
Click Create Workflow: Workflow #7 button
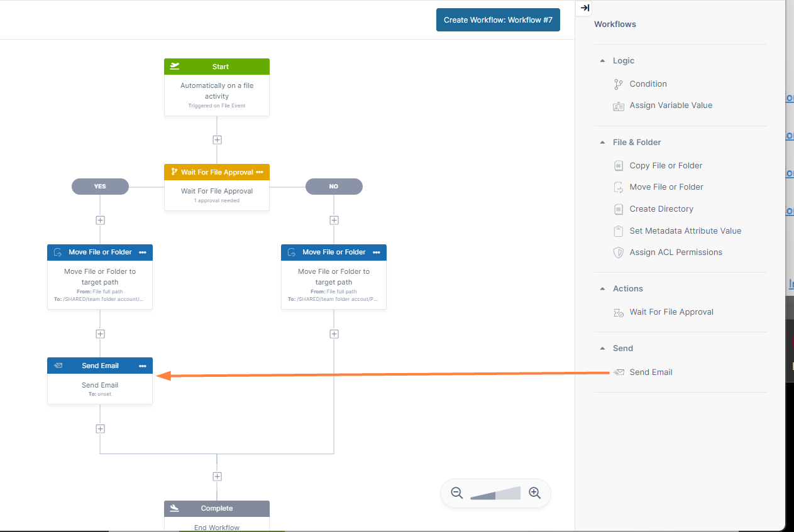(x=498, y=20)
